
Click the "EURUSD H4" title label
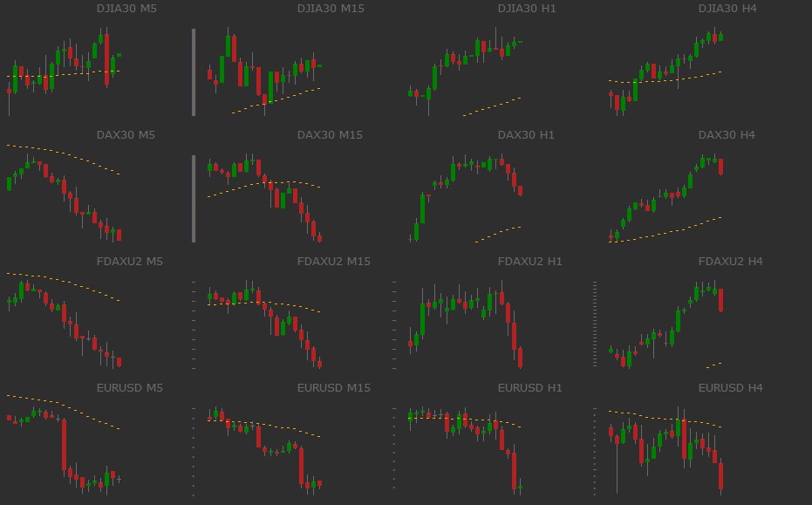pyautogui.click(x=730, y=387)
